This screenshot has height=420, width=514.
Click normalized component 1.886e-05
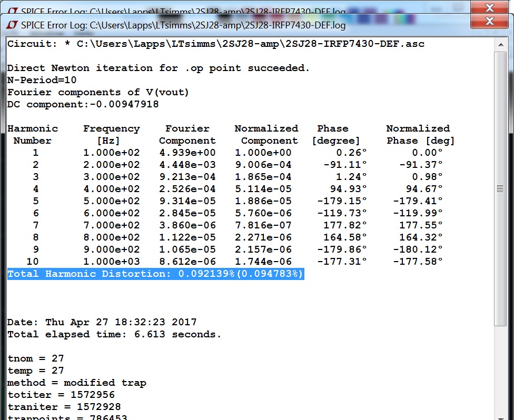point(263,201)
